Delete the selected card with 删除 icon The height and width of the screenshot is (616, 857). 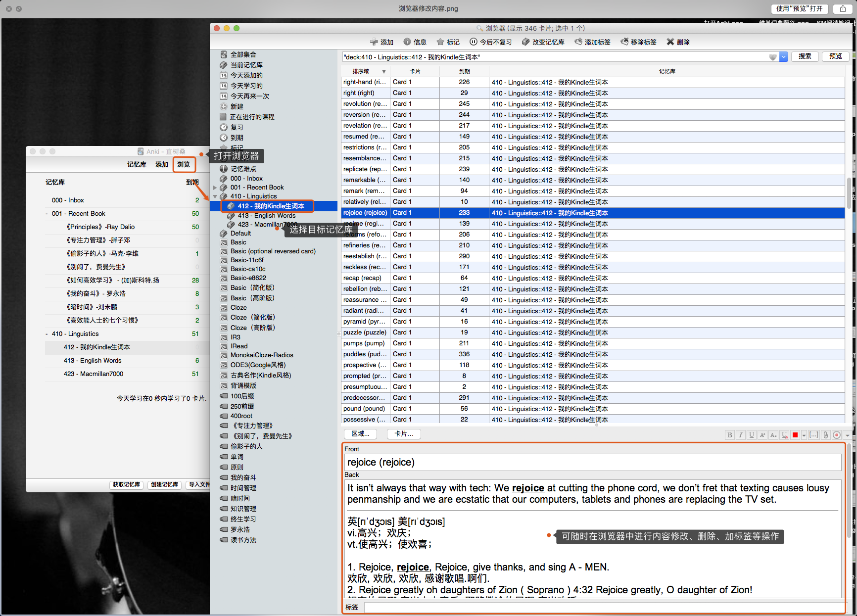670,42
